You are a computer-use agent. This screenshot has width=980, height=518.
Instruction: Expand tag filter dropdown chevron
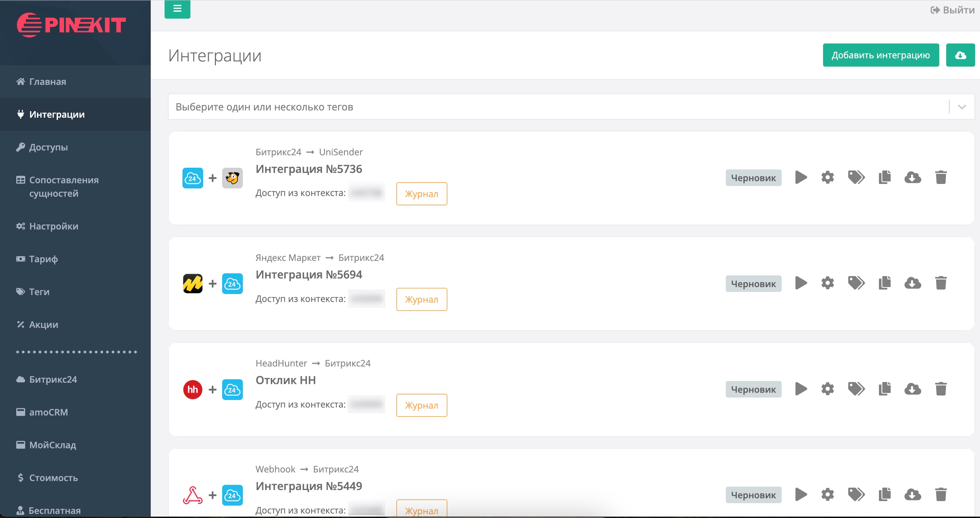962,107
